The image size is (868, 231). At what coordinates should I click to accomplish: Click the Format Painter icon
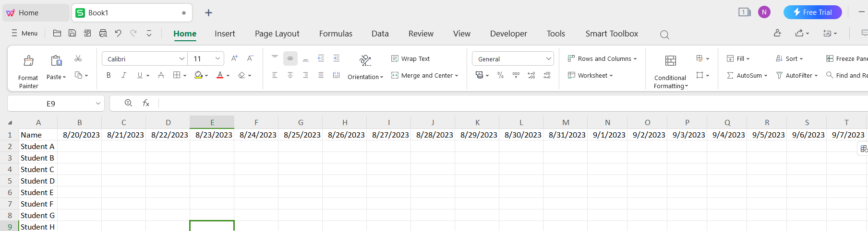click(x=28, y=61)
